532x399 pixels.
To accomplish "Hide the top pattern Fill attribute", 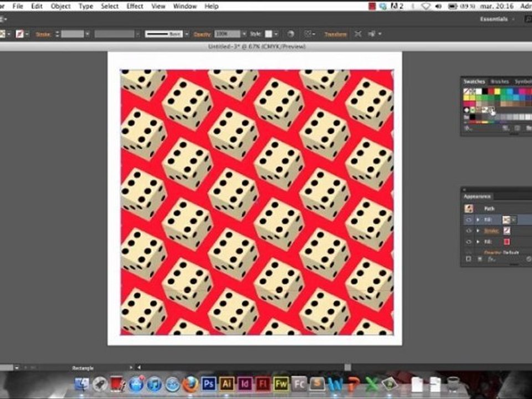I will click(x=469, y=220).
